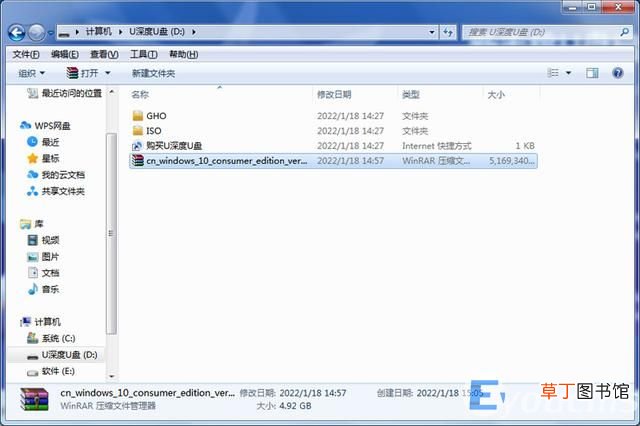640x426 pixels.
Task: Sort by the 类型 column header
Action: (410, 95)
